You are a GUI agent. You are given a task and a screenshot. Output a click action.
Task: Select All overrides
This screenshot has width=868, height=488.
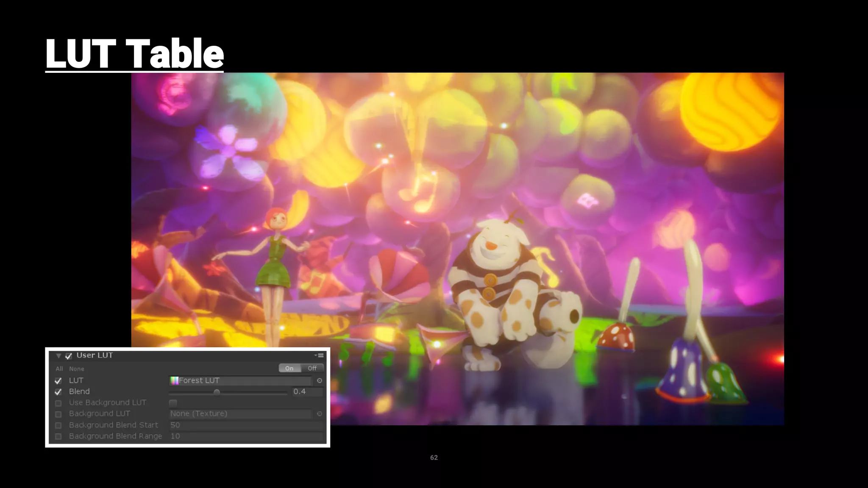59,369
